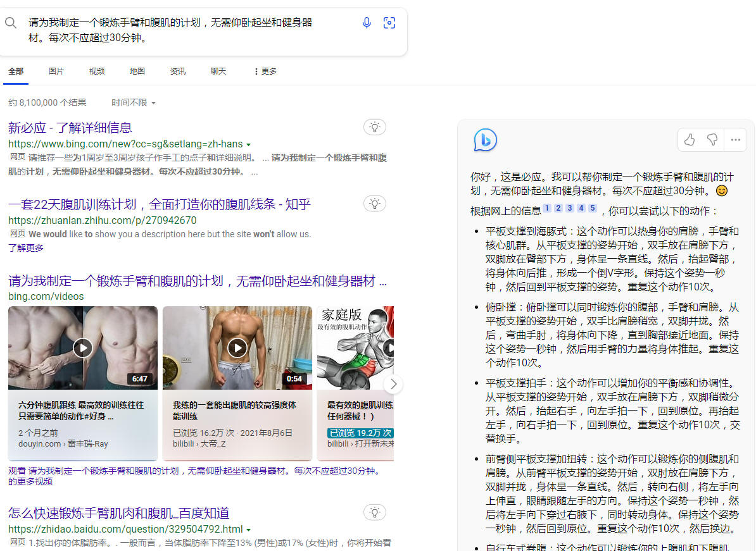The image size is (756, 551).
Task: Click the 已浏览 19.2万 次 label
Action: pyautogui.click(x=360, y=433)
